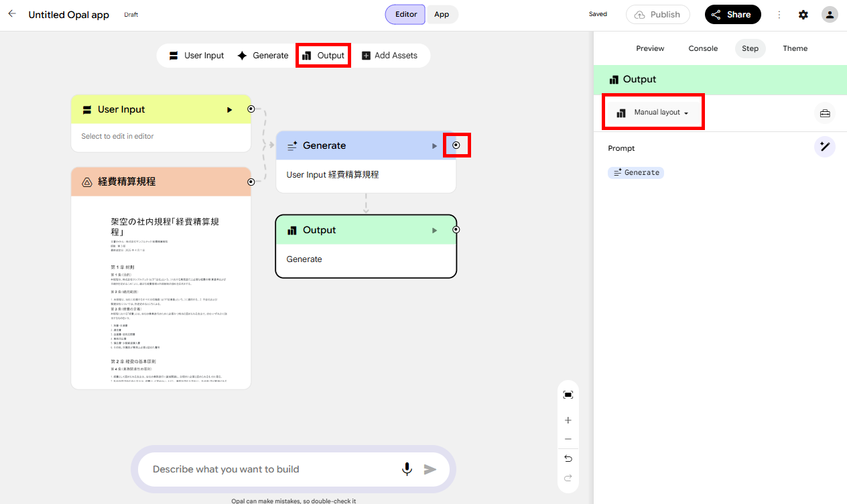Viewport: 847px width, 504px height.
Task: Click the back arrow beside app title
Action: click(x=12, y=14)
